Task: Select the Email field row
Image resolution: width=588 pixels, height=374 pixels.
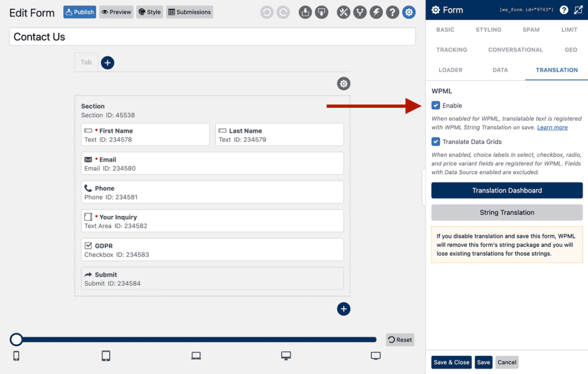Action: point(213,164)
